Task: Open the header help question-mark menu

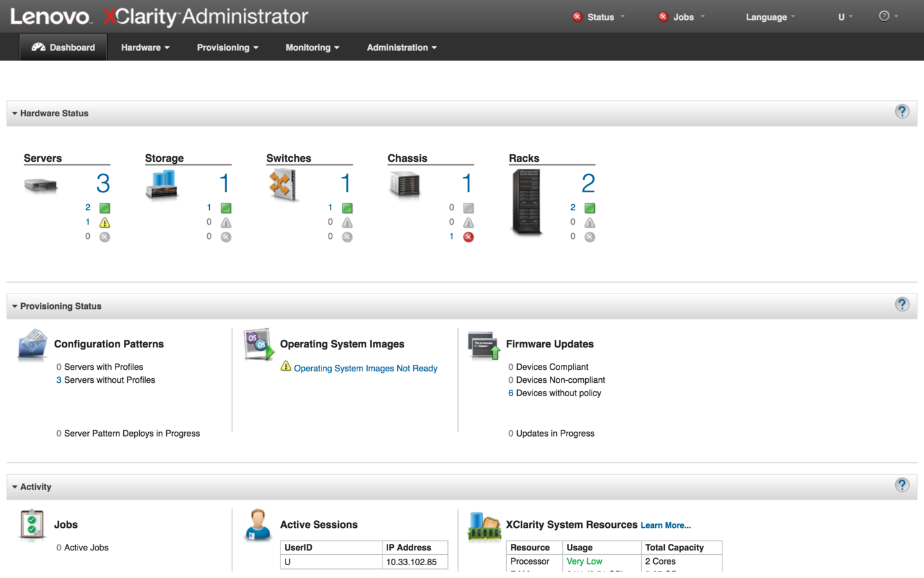Action: (887, 16)
